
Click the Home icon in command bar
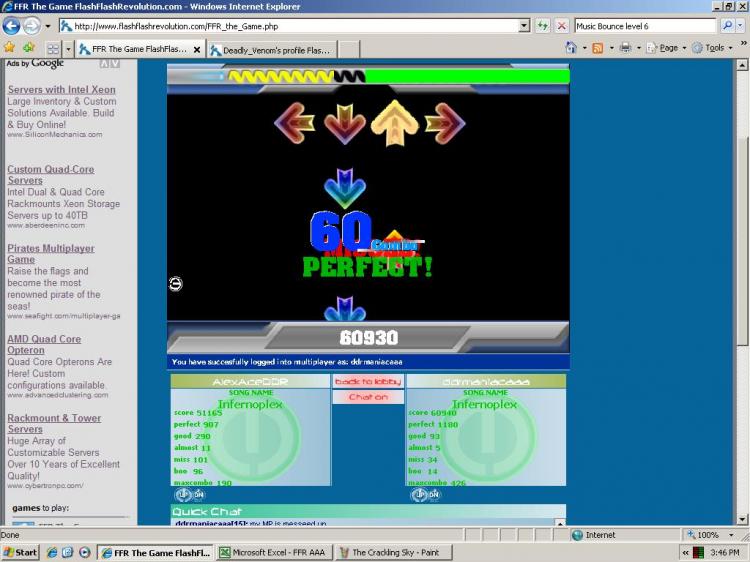click(571, 47)
